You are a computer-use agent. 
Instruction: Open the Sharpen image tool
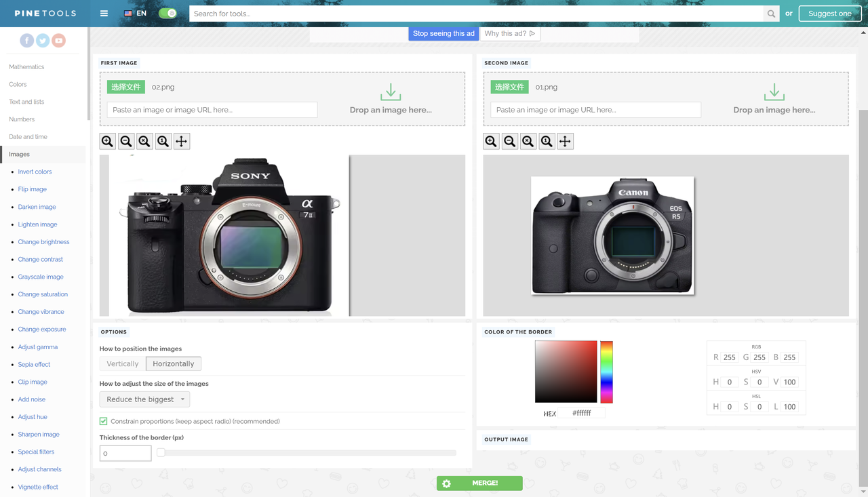click(39, 434)
